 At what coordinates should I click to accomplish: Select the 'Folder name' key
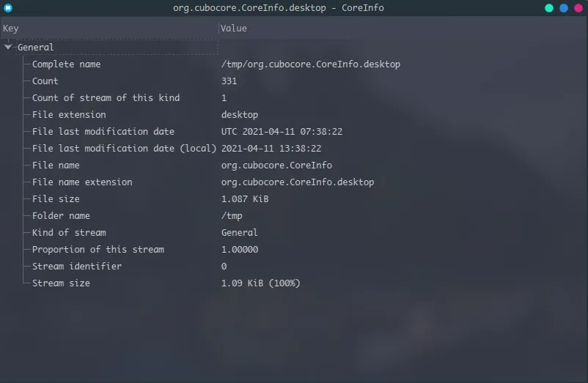pos(61,215)
